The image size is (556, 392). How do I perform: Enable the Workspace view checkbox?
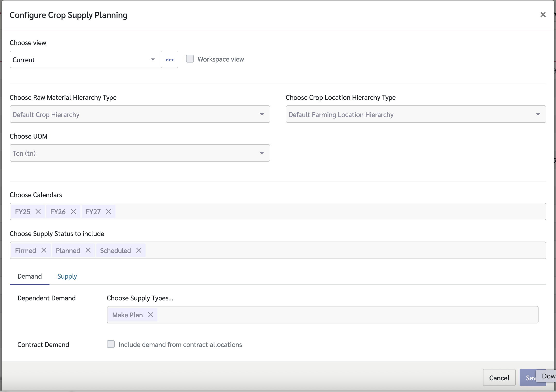pos(190,59)
